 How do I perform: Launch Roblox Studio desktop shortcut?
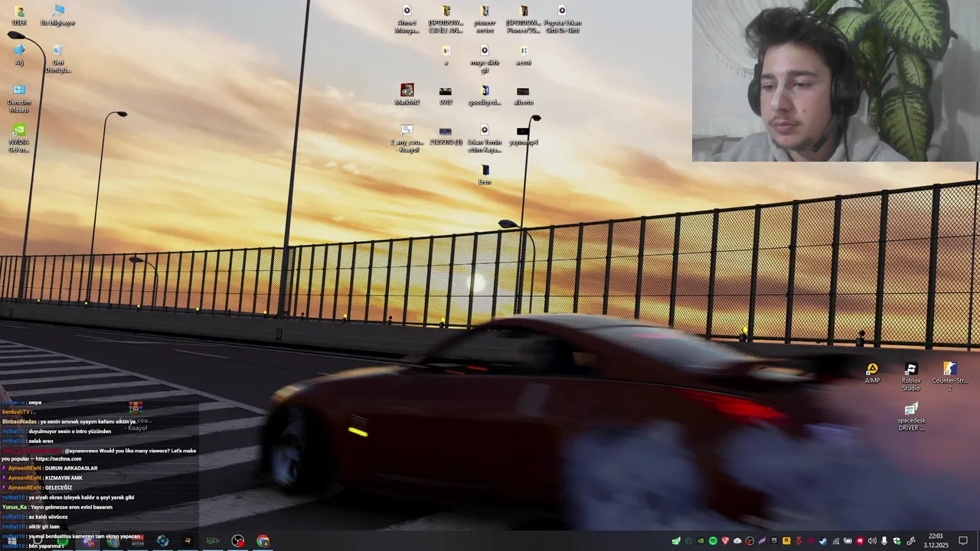(911, 377)
